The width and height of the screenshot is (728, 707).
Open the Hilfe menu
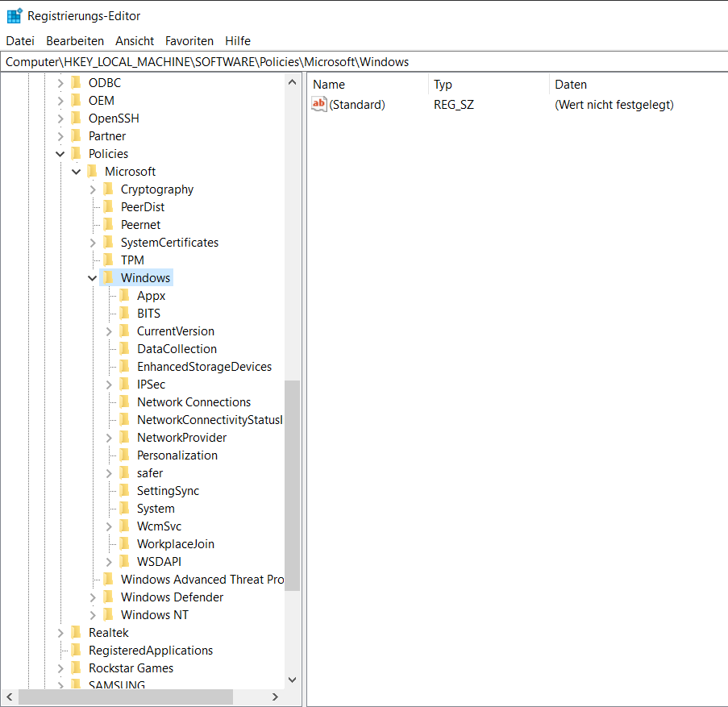point(238,41)
